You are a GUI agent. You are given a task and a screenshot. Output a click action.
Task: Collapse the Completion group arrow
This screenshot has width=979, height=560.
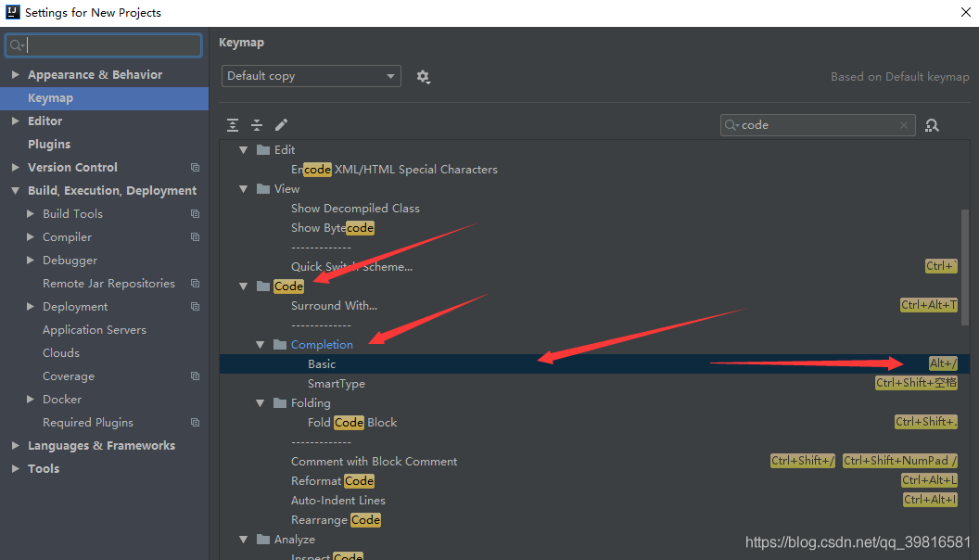pyautogui.click(x=261, y=345)
